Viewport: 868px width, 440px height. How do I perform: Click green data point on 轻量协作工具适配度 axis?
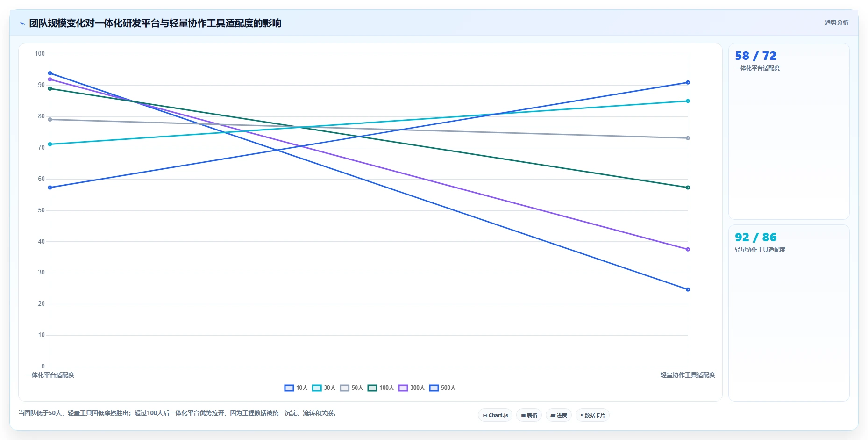click(688, 188)
